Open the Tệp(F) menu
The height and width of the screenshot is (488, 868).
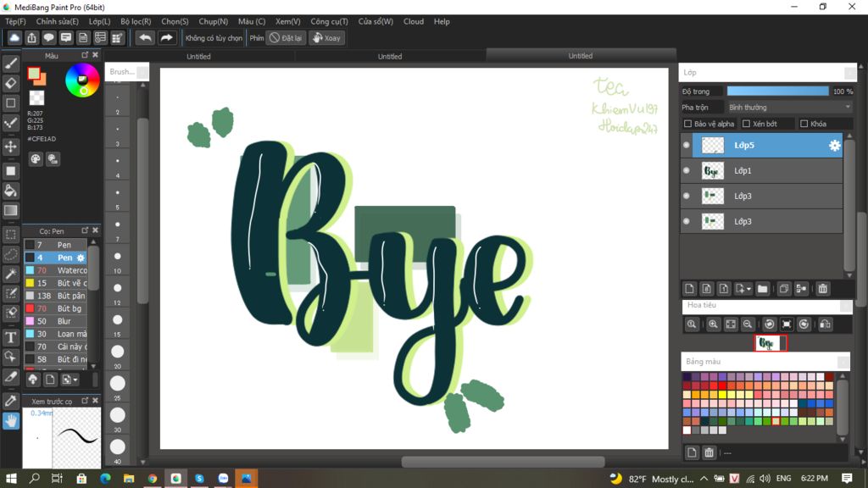point(15,21)
